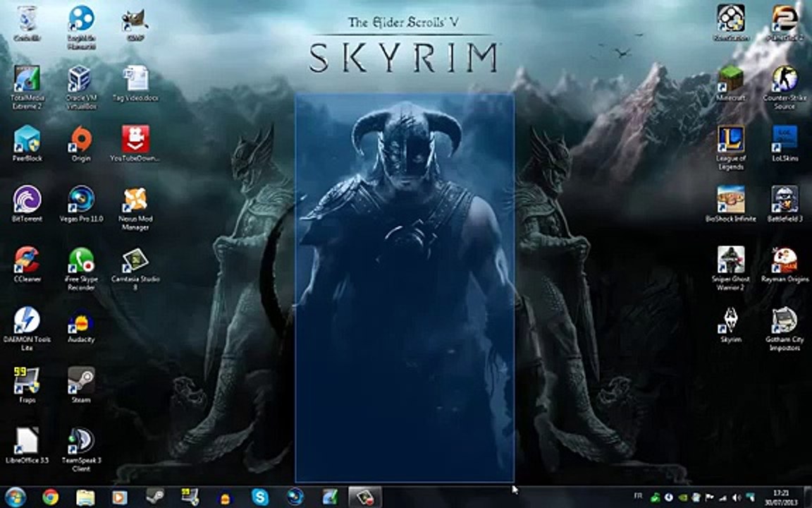Open Audacity headphones icon in taskbar
This screenshot has height=508, width=812.
click(x=226, y=497)
